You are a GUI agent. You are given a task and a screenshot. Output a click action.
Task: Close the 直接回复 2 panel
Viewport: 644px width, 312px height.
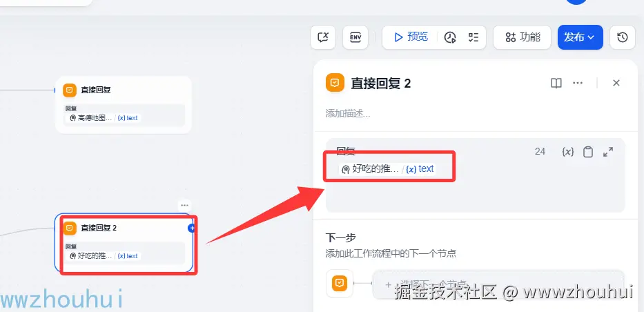tap(616, 83)
